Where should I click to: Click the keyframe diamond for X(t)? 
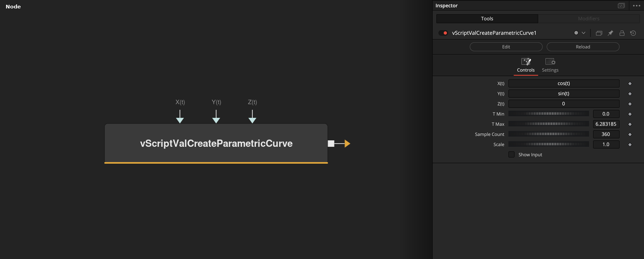tap(630, 84)
